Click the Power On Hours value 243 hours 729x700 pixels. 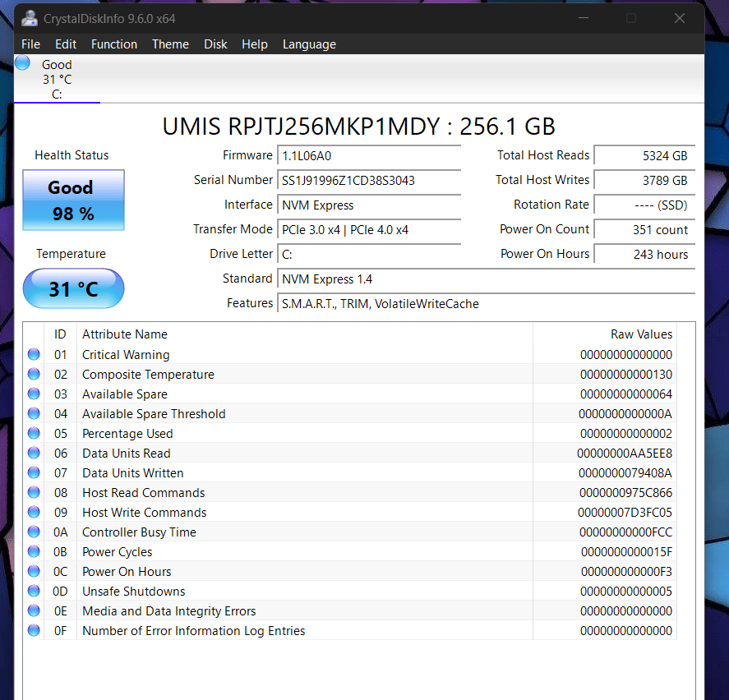point(644,254)
